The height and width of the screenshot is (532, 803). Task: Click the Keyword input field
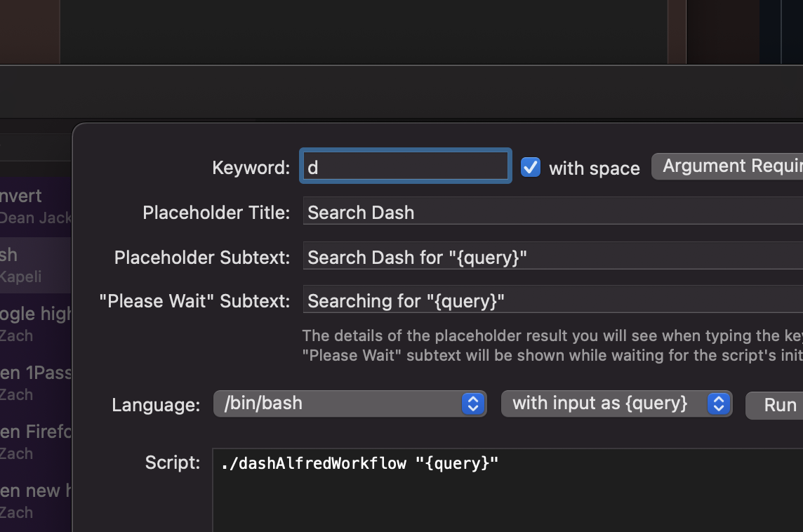point(405,166)
